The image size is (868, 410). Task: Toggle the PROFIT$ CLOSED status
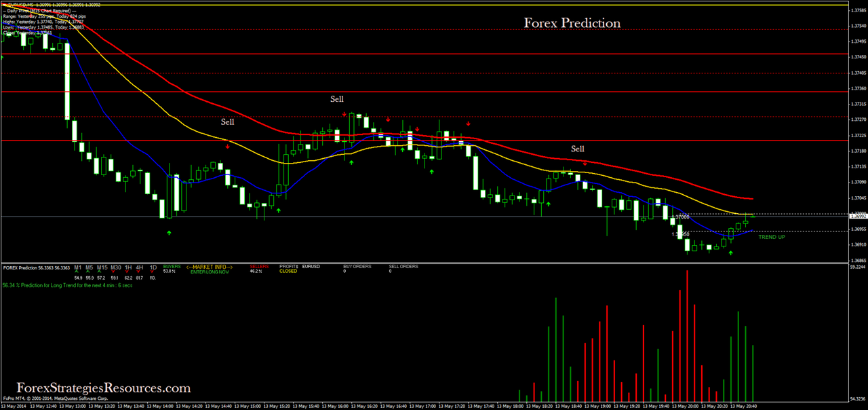tap(288, 269)
